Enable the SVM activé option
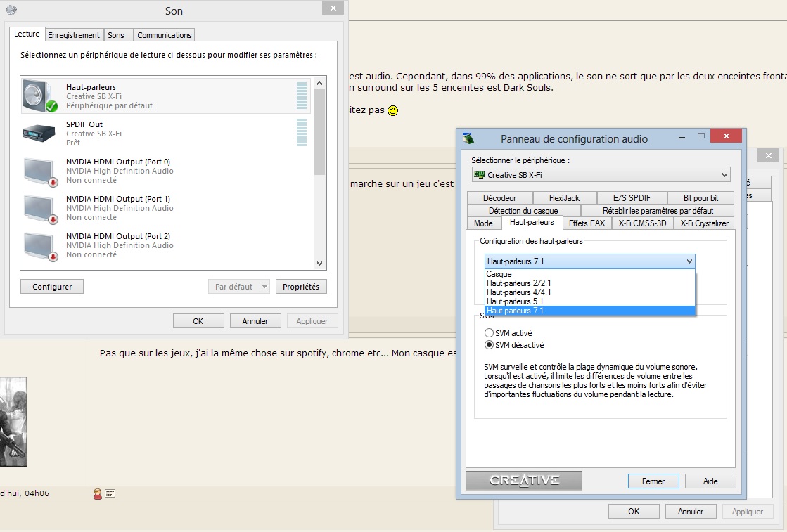The width and height of the screenshot is (787, 532). [489, 333]
